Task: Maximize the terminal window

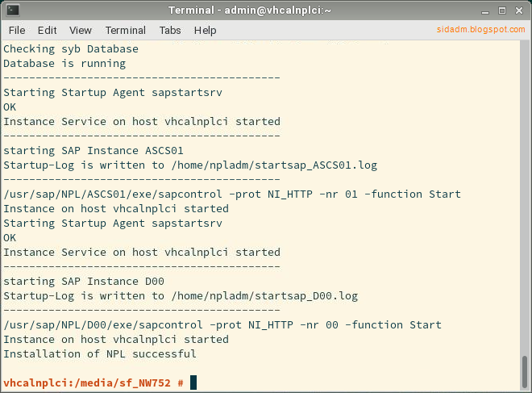Action: pos(502,10)
